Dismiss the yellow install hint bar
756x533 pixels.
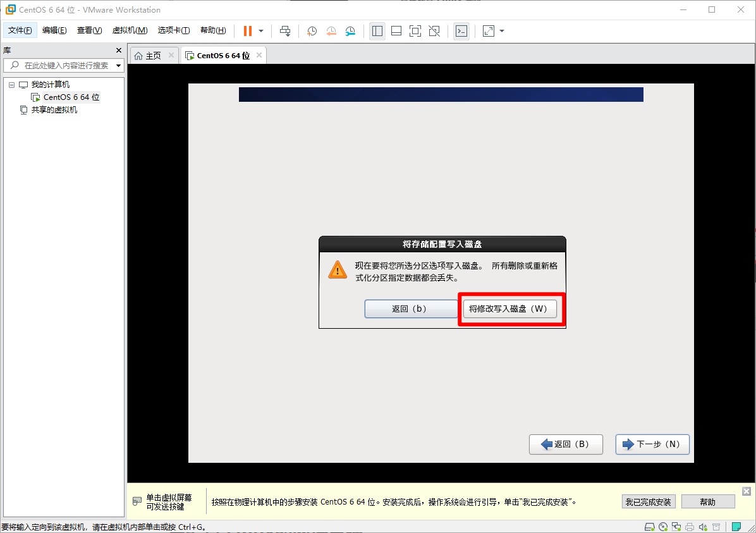point(747,491)
